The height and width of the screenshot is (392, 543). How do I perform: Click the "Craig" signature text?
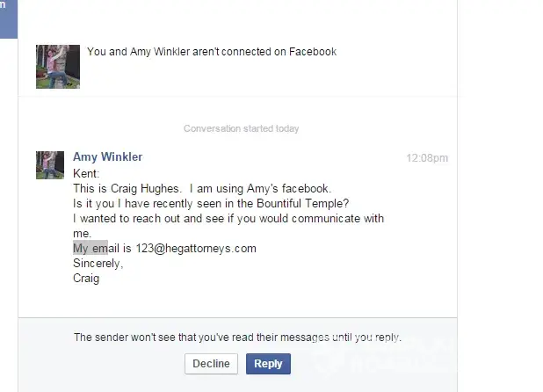click(x=86, y=279)
